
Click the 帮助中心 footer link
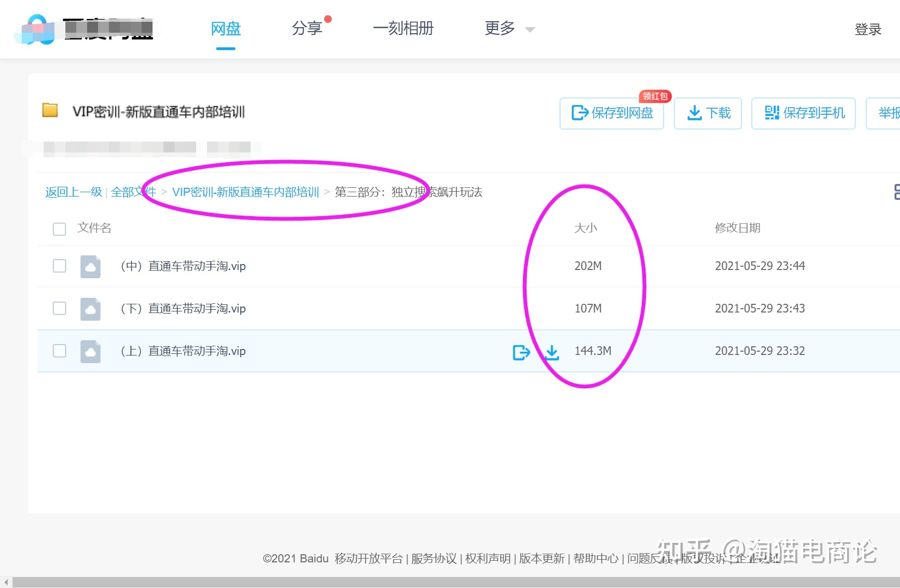[x=596, y=558]
